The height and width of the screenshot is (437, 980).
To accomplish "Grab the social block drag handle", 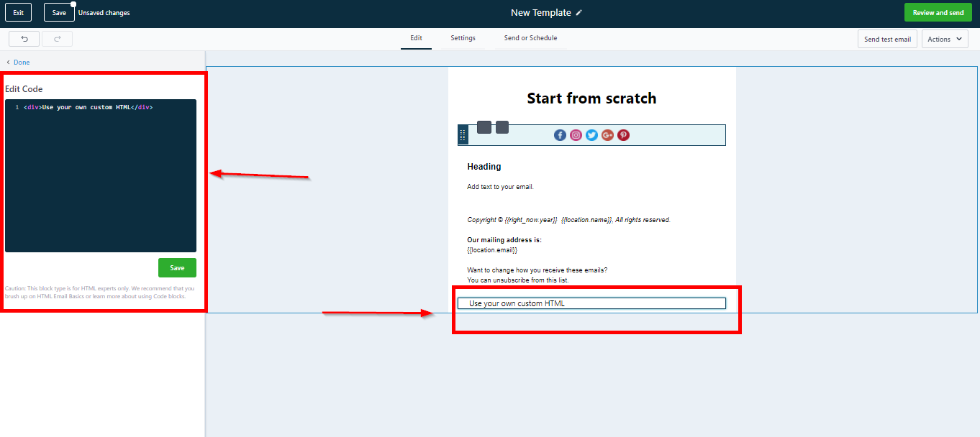I will [463, 135].
